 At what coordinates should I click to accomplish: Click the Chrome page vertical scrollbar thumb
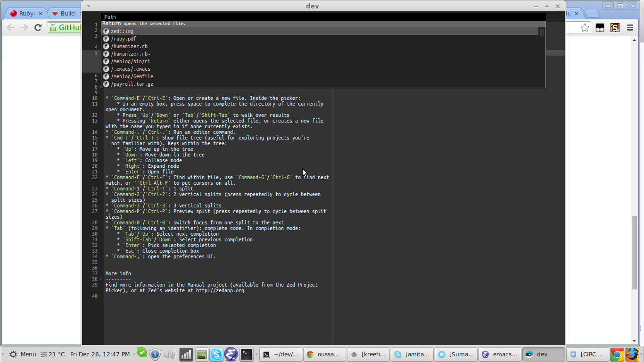click(634, 253)
